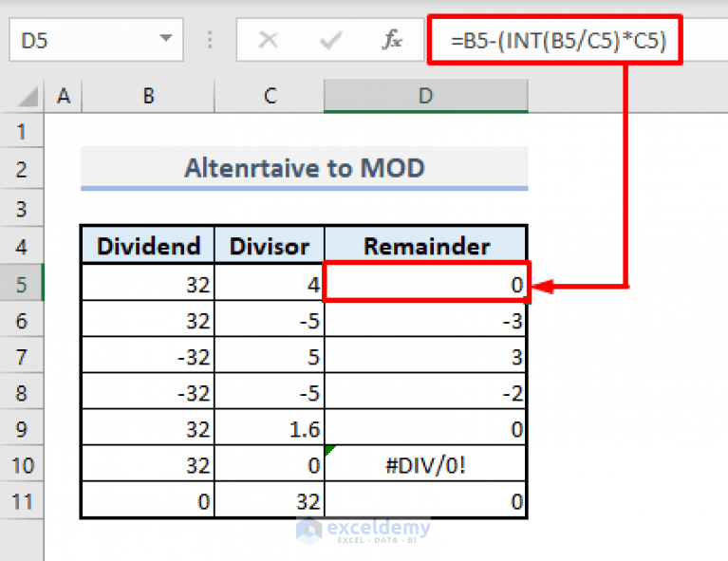Open Insert Function fx dialog

tap(392, 40)
